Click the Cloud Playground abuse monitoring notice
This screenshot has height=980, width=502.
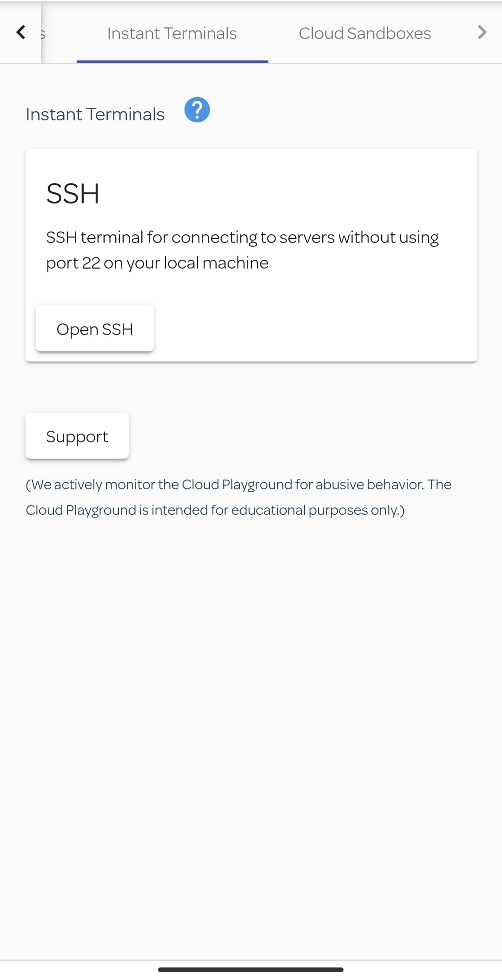tap(238, 497)
